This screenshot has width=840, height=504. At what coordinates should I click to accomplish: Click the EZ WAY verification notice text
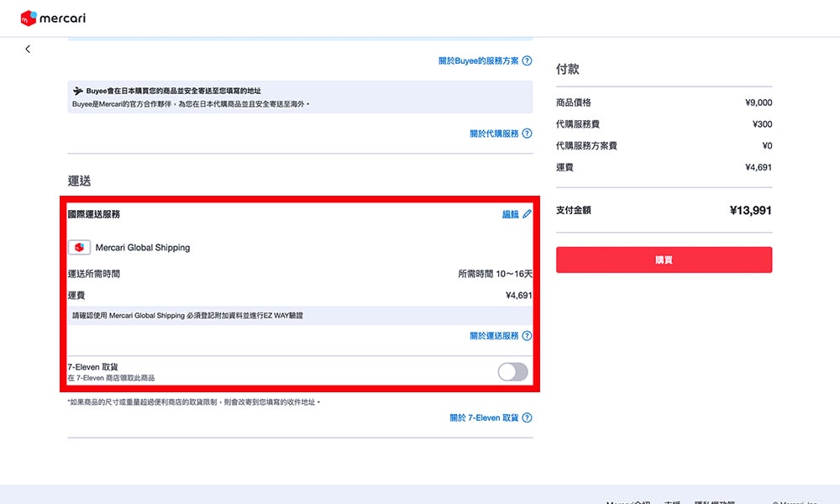pos(187,316)
